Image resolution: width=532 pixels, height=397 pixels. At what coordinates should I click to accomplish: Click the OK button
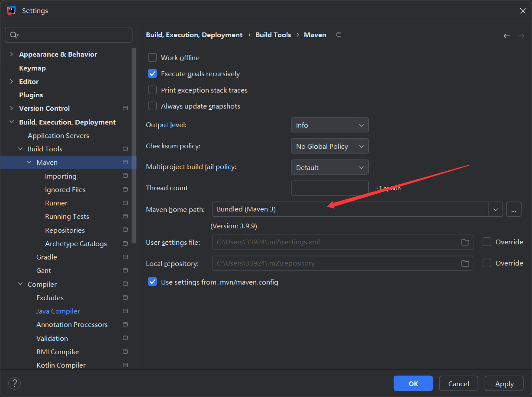[413, 384]
